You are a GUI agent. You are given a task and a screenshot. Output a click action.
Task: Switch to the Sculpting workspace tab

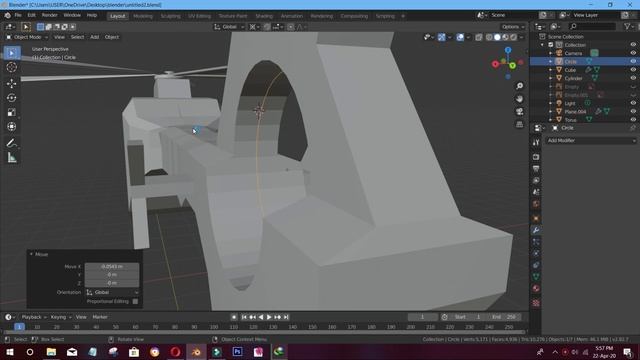click(x=171, y=16)
